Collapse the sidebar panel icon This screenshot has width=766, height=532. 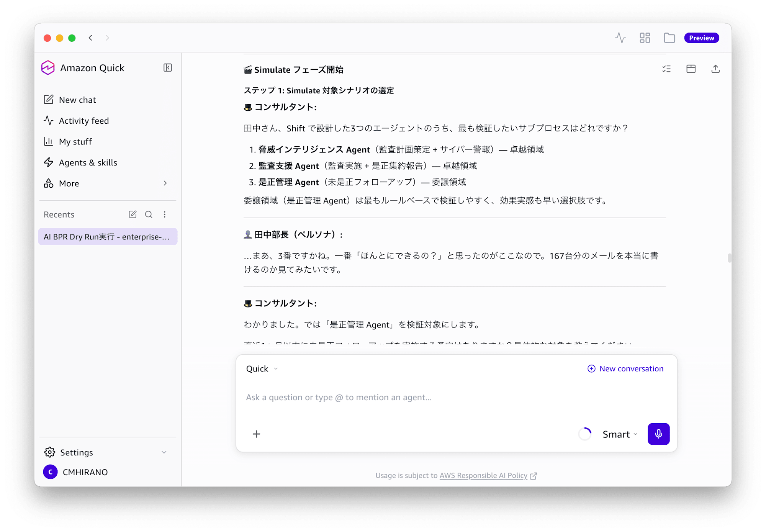coord(167,68)
